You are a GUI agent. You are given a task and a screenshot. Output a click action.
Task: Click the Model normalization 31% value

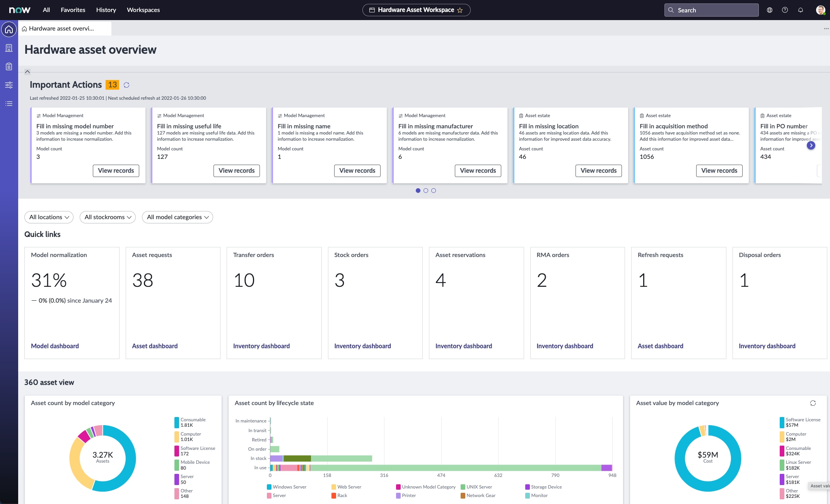click(x=49, y=280)
